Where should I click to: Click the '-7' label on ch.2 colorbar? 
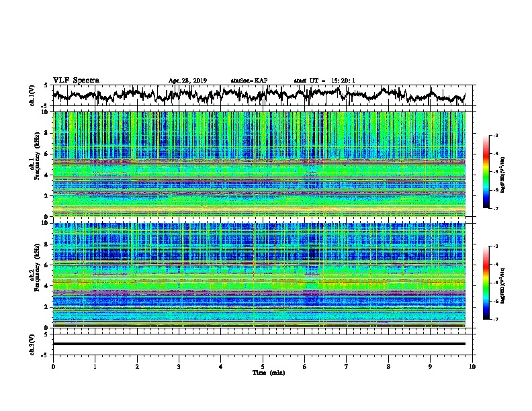[x=496, y=319]
